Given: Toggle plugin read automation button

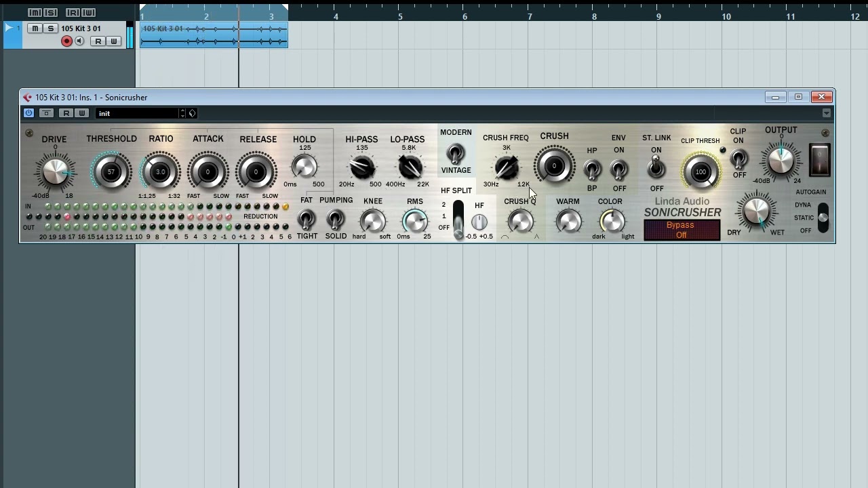Looking at the screenshot, I should click(x=66, y=113).
